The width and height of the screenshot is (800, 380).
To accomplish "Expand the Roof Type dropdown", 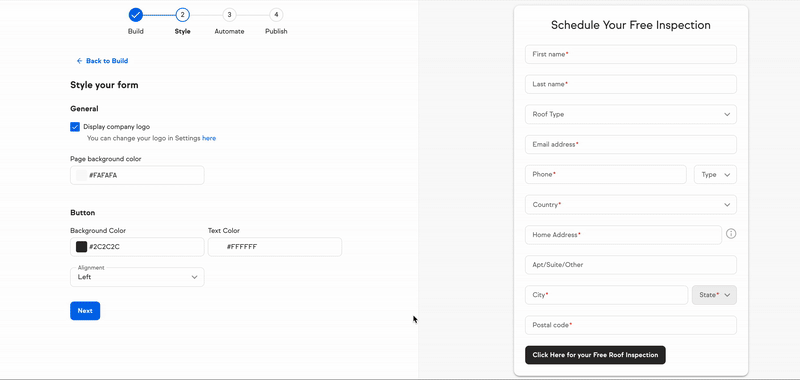I will coord(631,114).
